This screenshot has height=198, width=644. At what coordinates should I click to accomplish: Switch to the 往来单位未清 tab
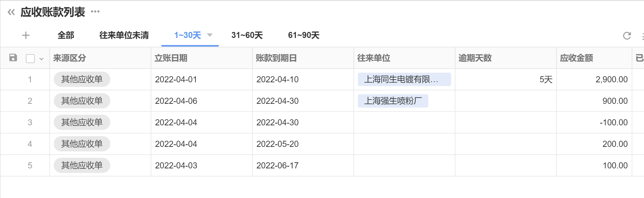coord(124,35)
